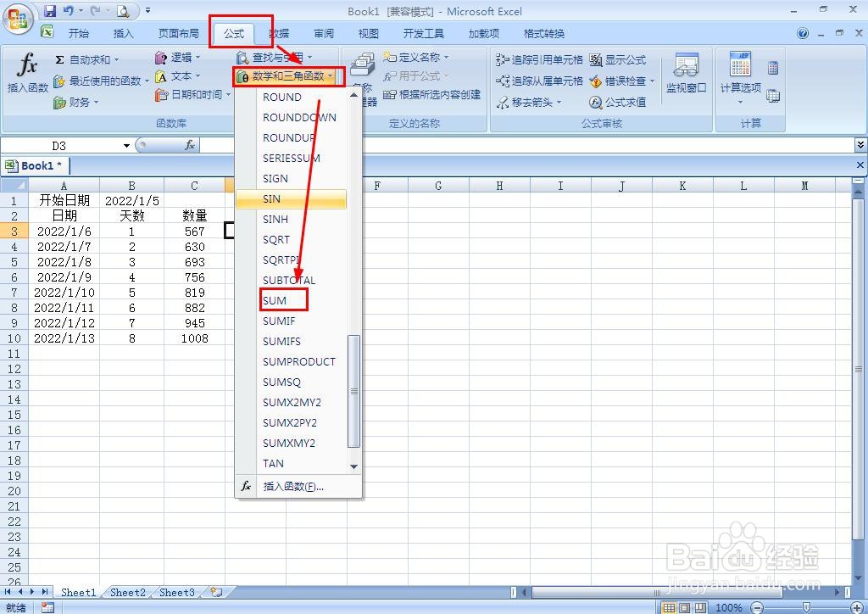The image size is (868, 614).
Task: Open Calculation Options (计算选项) menu
Action: pyautogui.click(x=740, y=79)
